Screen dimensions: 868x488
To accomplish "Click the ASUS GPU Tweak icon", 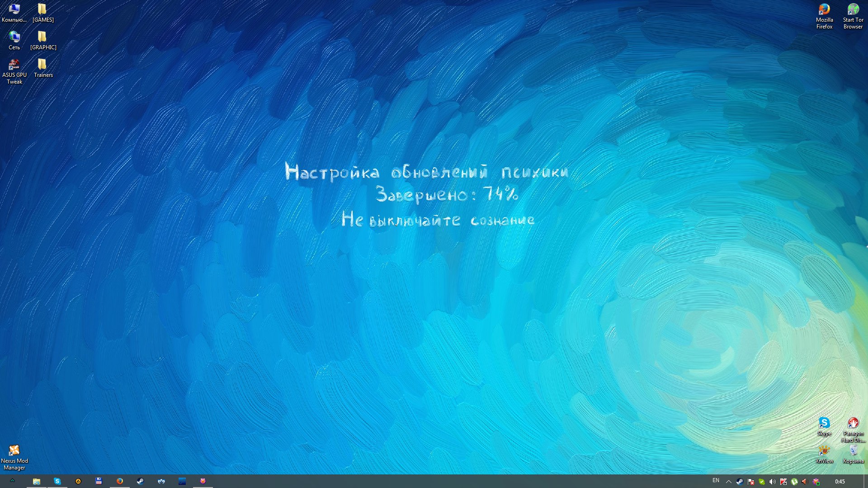I will pos(14,65).
